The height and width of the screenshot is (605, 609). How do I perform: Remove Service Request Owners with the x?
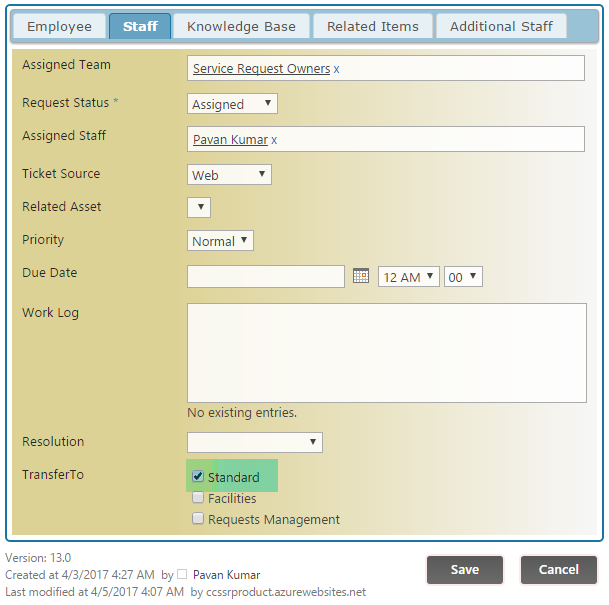click(336, 69)
